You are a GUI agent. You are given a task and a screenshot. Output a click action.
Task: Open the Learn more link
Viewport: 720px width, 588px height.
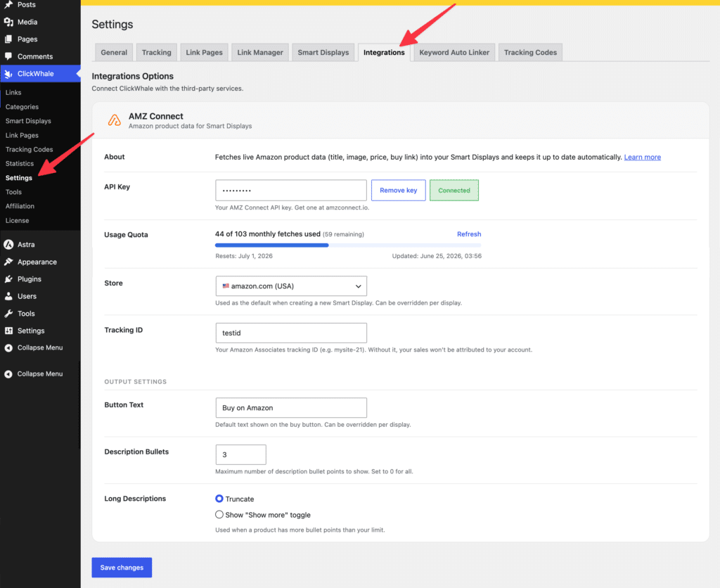643,157
